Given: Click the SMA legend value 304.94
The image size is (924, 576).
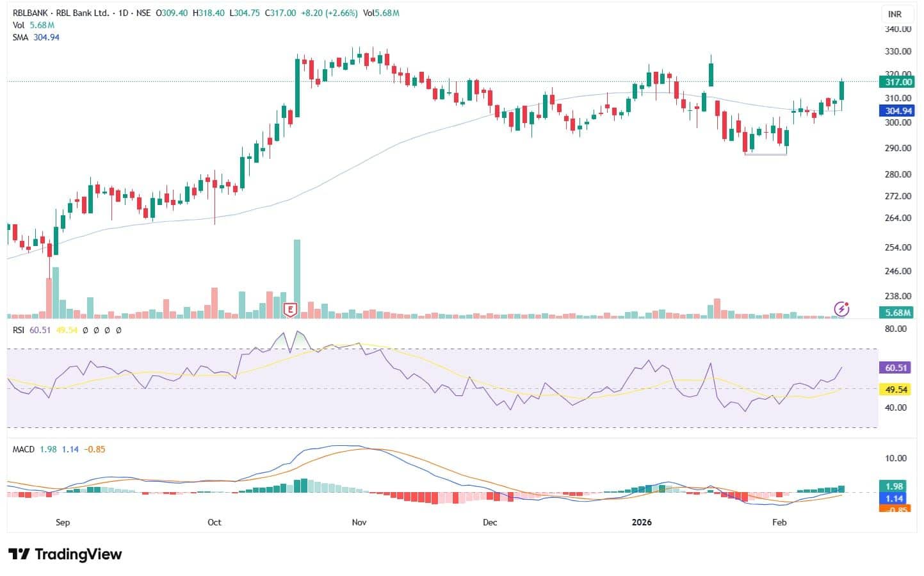Looking at the screenshot, I should point(47,37).
